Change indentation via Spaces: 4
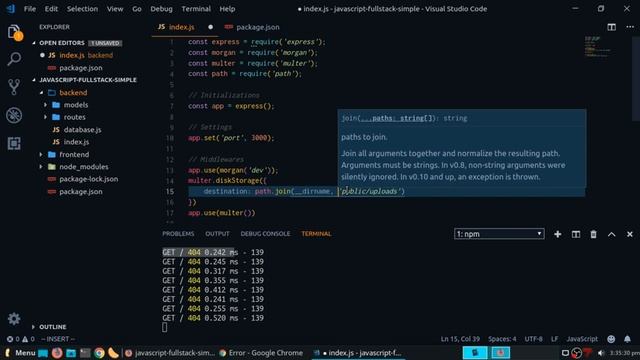This screenshot has width=640, height=360. (502, 339)
